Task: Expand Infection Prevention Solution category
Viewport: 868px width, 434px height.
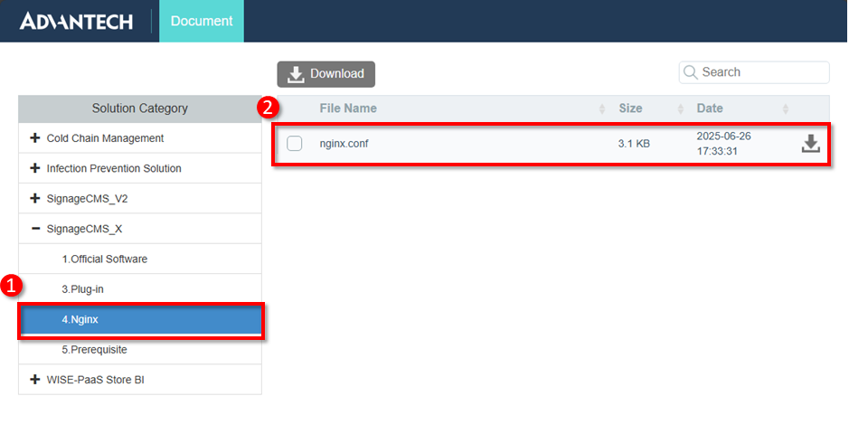Action: (35, 168)
